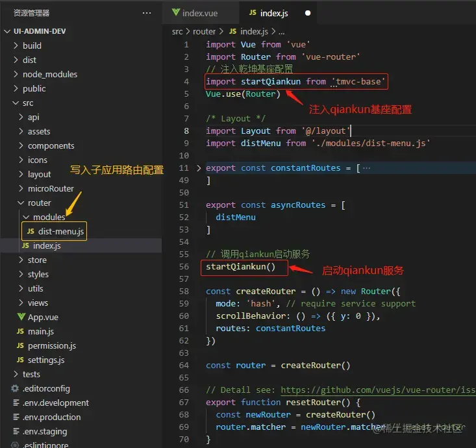Click gear icon beside .editorconfig
Image resolution: width=476 pixels, height=448 pixels.
click(15, 388)
